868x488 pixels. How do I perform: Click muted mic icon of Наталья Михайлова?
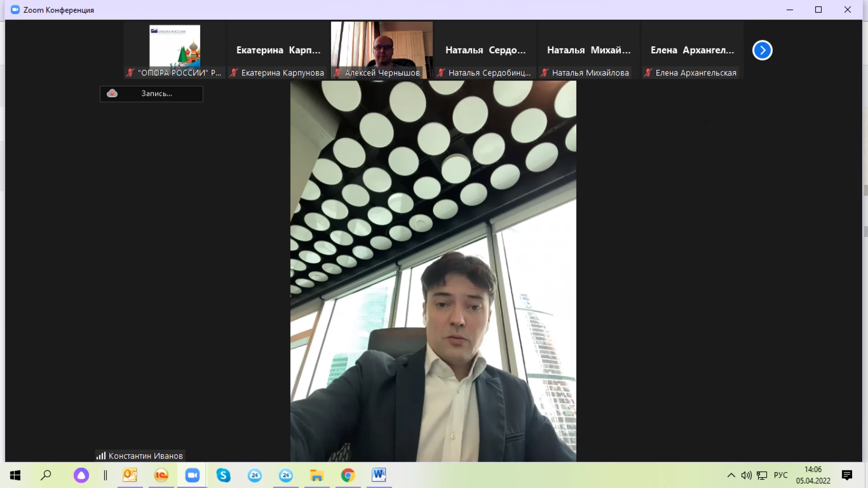pyautogui.click(x=545, y=72)
